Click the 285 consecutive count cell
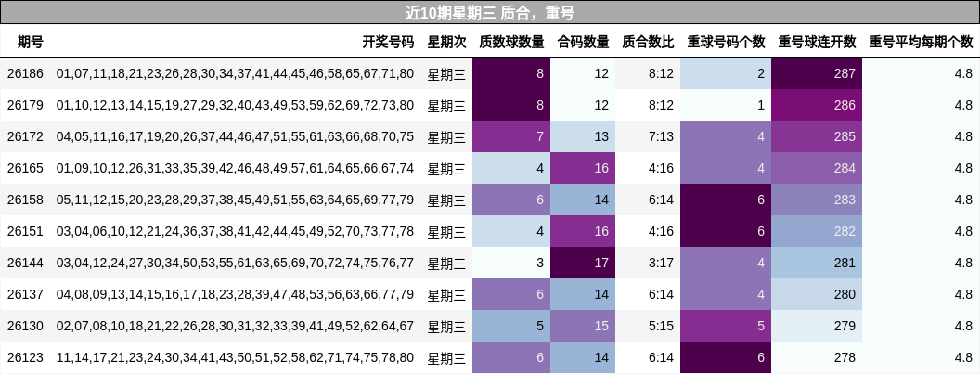The image size is (980, 374). (817, 137)
